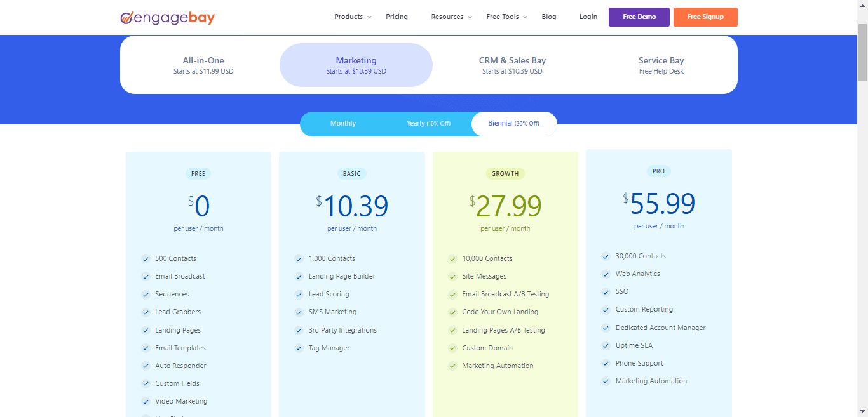
Task: Click the checkmark icon beside 1,000 Contacts
Action: [x=299, y=258]
